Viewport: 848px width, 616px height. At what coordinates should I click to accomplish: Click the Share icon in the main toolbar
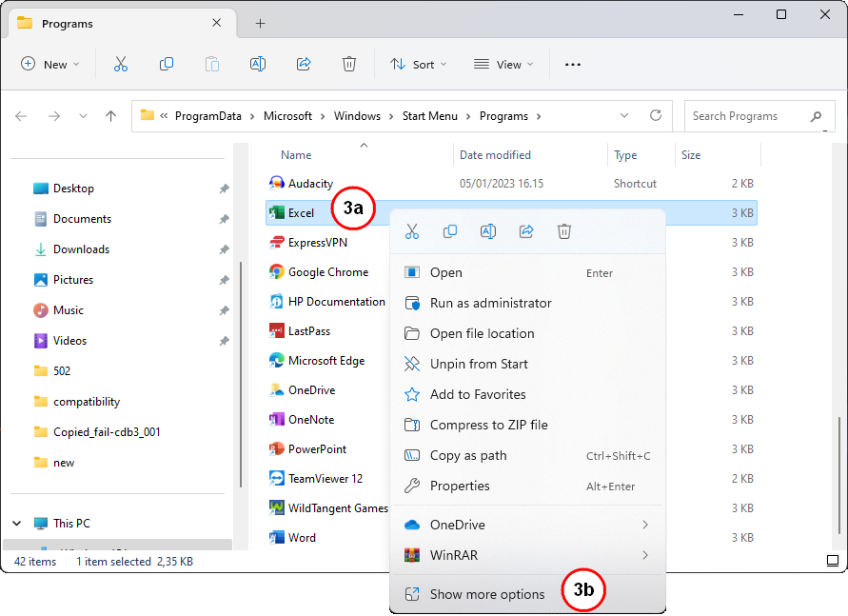pos(304,65)
